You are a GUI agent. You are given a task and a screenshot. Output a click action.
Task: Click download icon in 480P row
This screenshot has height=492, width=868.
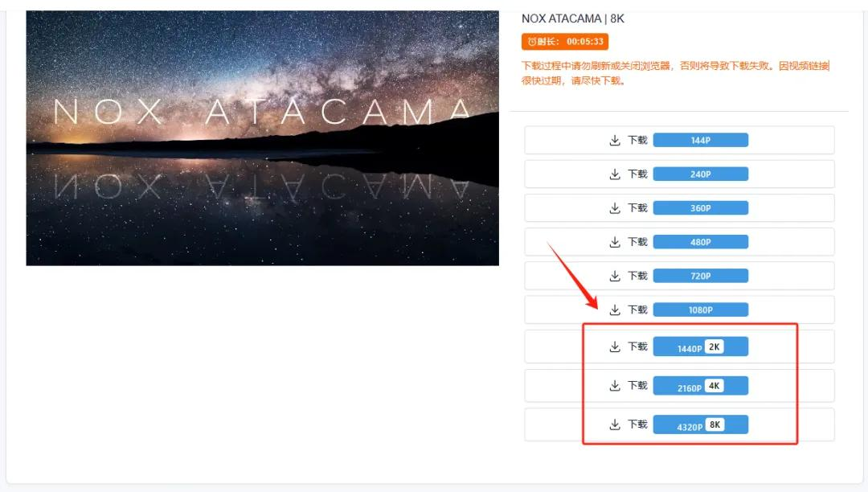[x=615, y=242]
